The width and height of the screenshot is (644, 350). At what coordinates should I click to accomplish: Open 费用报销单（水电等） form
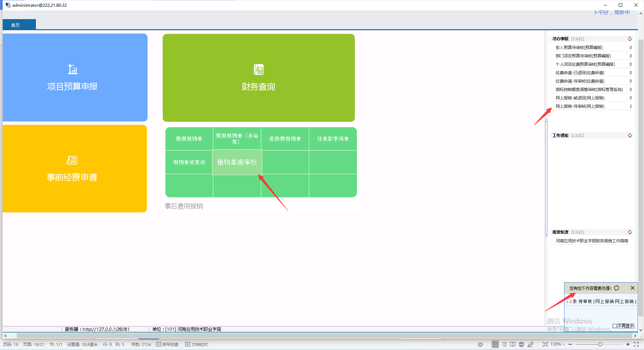(x=237, y=139)
